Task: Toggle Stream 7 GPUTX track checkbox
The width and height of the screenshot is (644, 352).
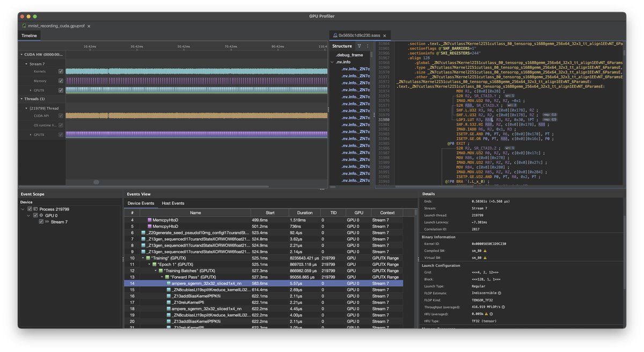Action: (x=61, y=90)
